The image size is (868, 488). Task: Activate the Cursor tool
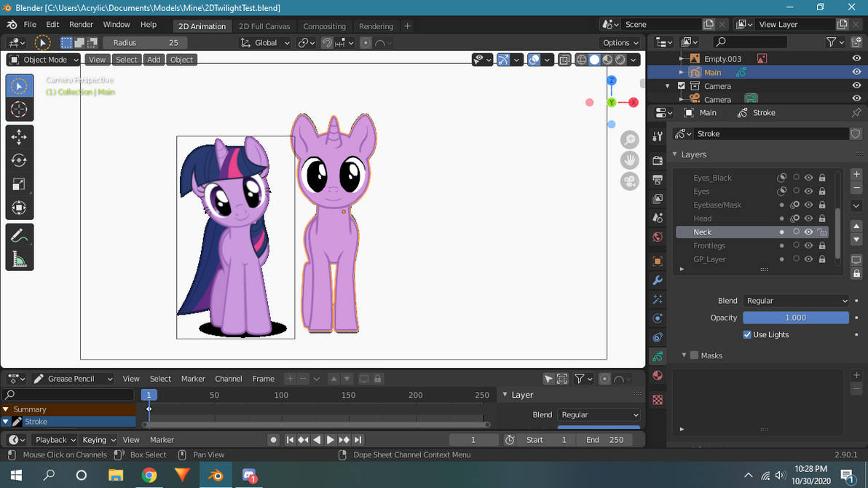(20, 109)
